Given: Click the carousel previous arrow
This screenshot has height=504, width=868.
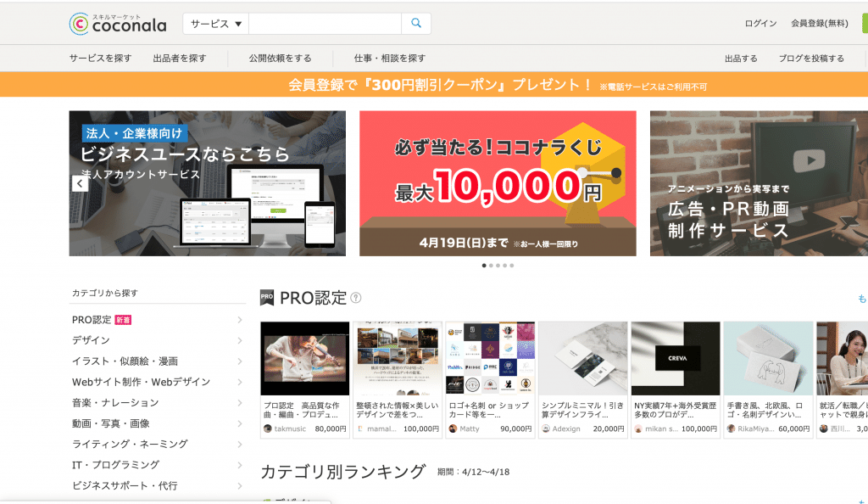Looking at the screenshot, I should coord(80,182).
